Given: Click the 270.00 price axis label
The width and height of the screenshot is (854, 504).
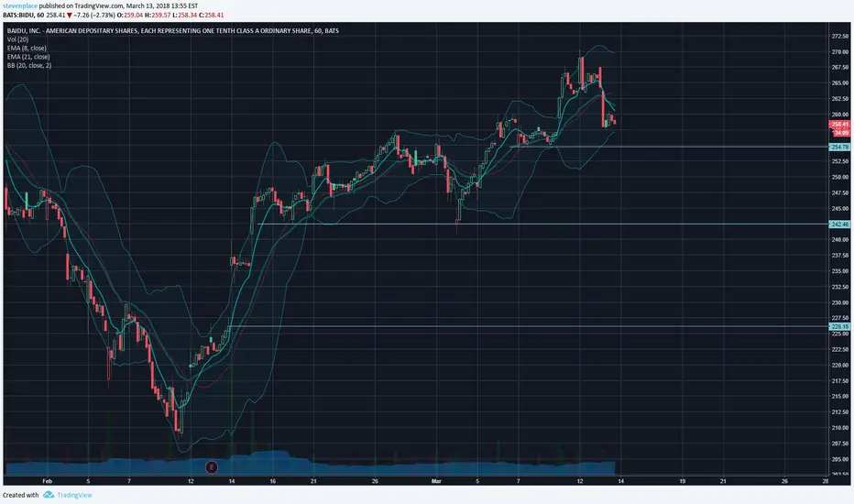Looking at the screenshot, I should click(x=840, y=51).
